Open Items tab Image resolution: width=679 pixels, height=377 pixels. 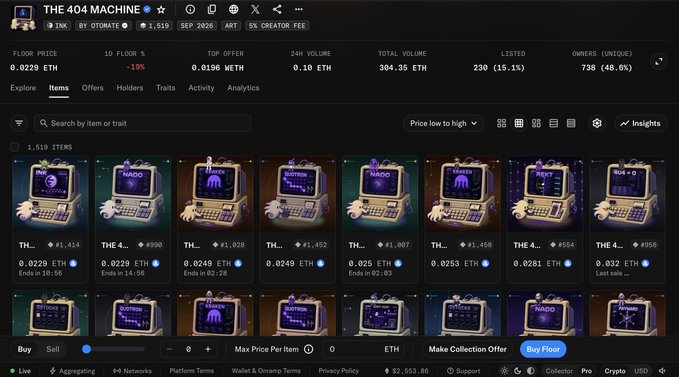pos(58,88)
